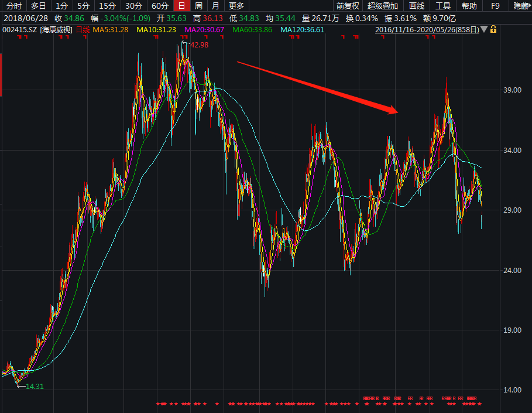Open the 前复权 adjustment dropdown
The width and height of the screenshot is (532, 413).
point(348,6)
